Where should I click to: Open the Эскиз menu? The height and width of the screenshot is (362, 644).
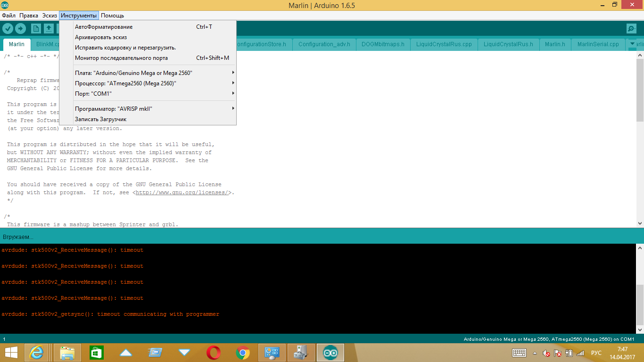pos(50,16)
